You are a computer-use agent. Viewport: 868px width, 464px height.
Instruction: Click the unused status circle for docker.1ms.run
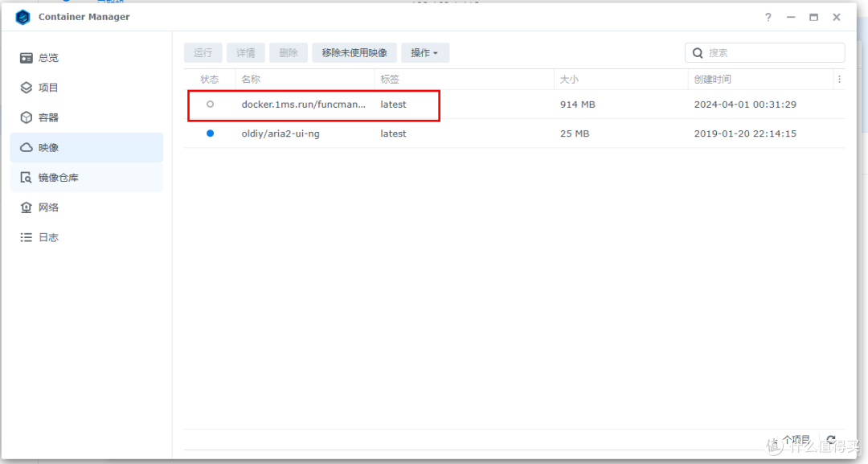(x=210, y=104)
